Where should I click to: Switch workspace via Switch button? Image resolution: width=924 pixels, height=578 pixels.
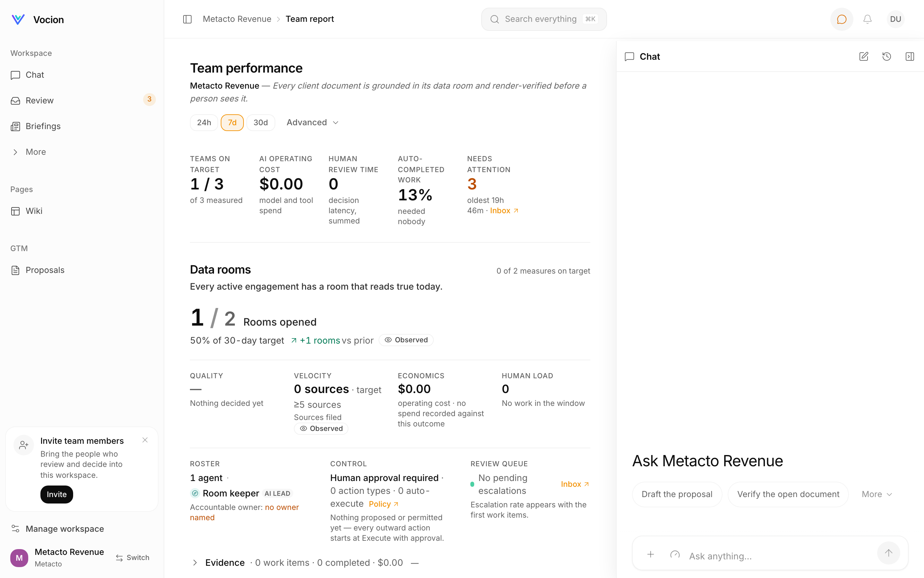click(133, 558)
